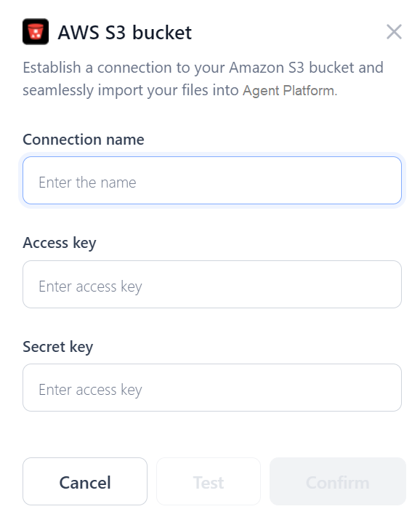Click 'Enter access key' placeholder under Secret key
Screen dimensions: 420x525
pos(90,390)
